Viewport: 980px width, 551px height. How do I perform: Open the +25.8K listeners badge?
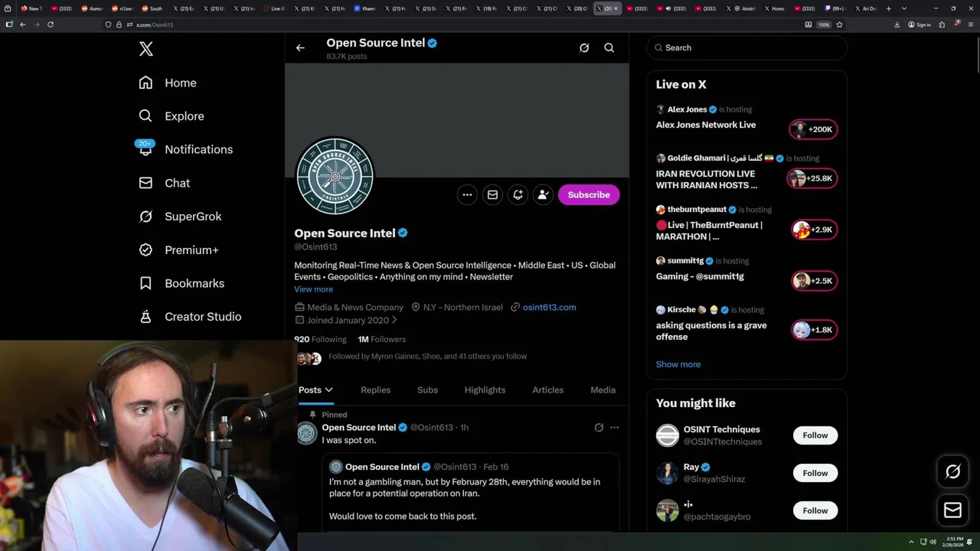pos(812,178)
